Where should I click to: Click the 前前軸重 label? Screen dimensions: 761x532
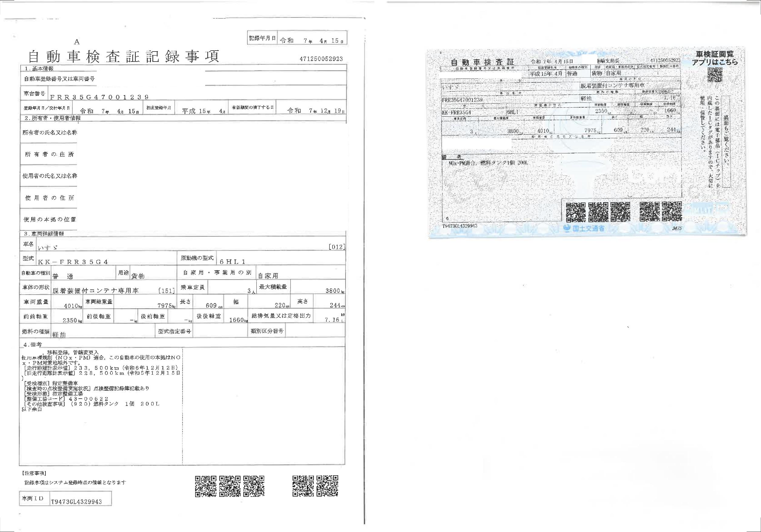tap(35, 316)
